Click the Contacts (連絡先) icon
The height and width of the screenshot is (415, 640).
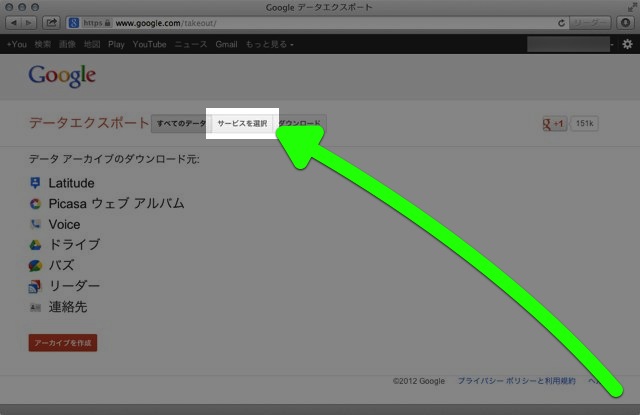tap(35, 307)
